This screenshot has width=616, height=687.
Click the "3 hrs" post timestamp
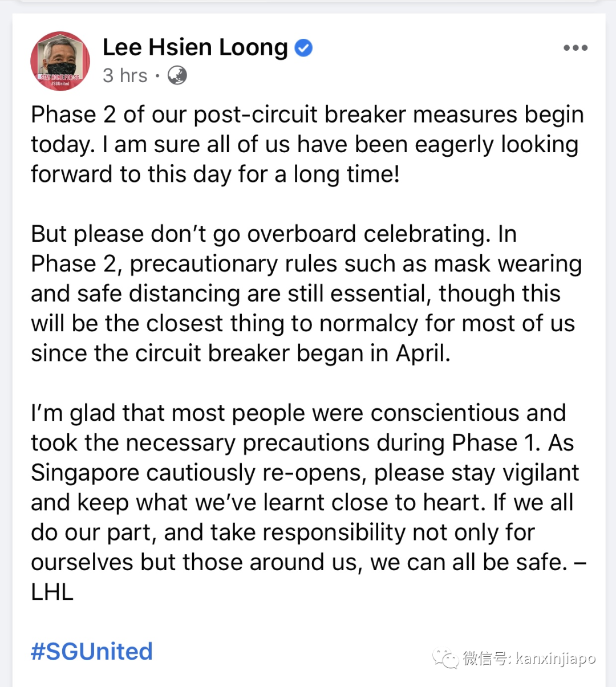tap(125, 75)
